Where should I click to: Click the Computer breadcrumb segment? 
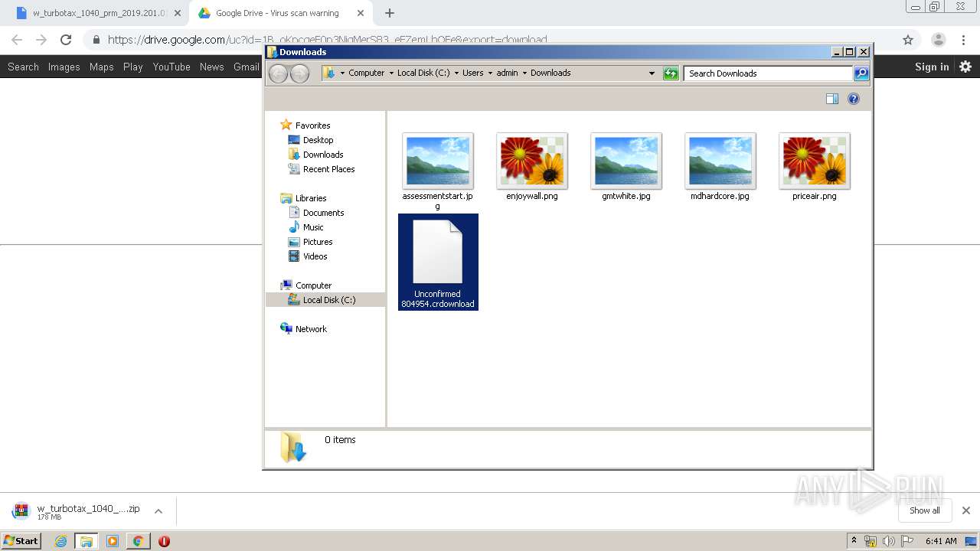click(x=366, y=73)
